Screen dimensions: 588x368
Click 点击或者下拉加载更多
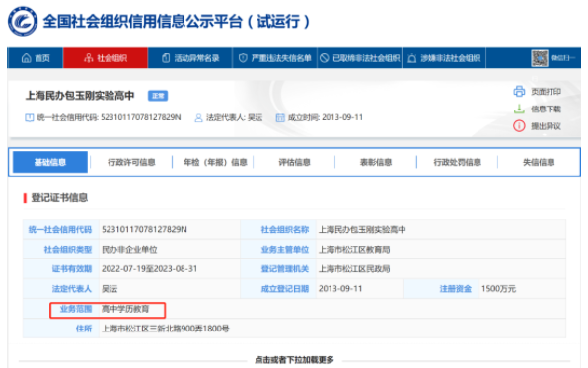[x=294, y=360]
